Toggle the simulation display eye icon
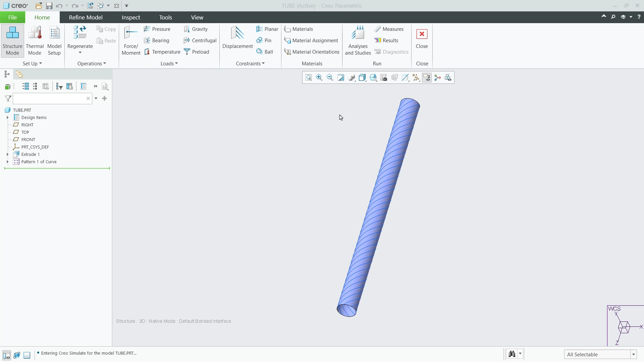Screen dimensions: 644x362 click(x=427, y=78)
